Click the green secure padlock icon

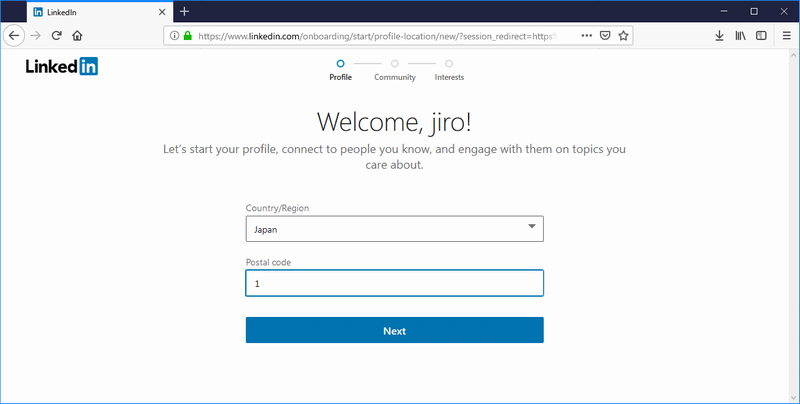coord(188,36)
